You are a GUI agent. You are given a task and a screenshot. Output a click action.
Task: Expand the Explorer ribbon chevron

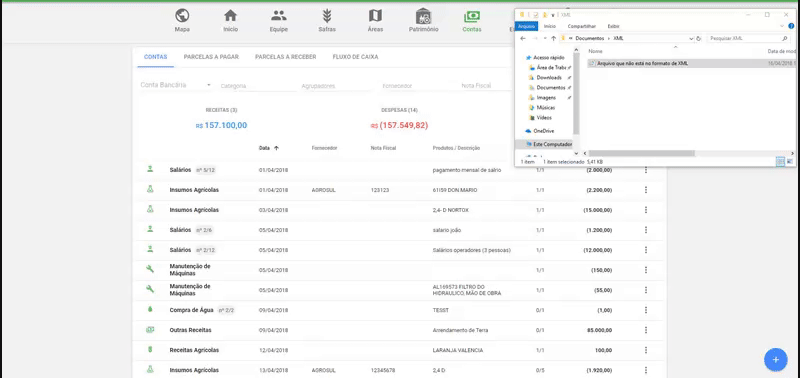pos(782,26)
